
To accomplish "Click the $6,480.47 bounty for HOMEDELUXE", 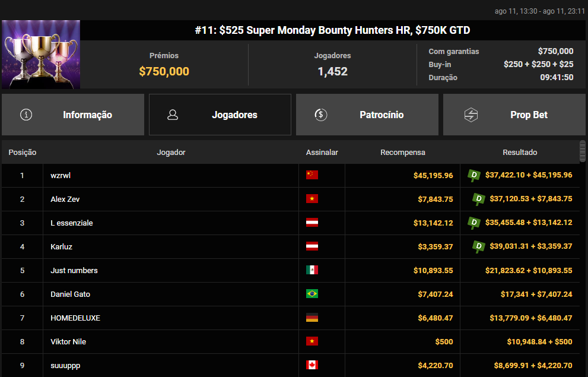I will coord(436,318).
